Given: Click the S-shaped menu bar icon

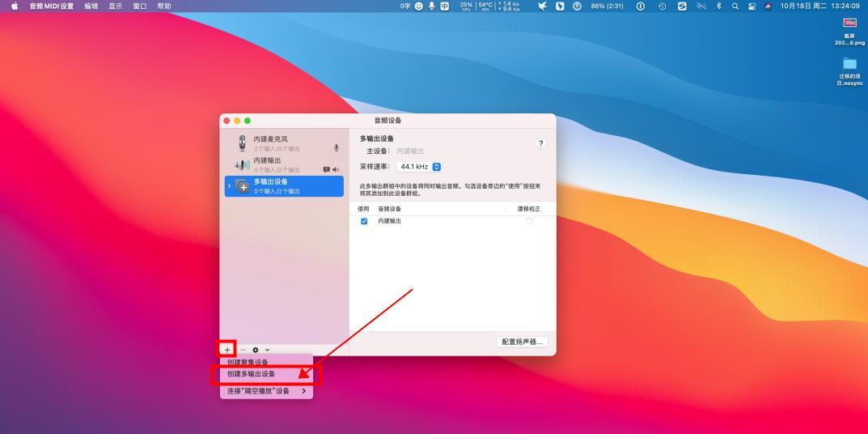Looking at the screenshot, I should click(682, 6).
